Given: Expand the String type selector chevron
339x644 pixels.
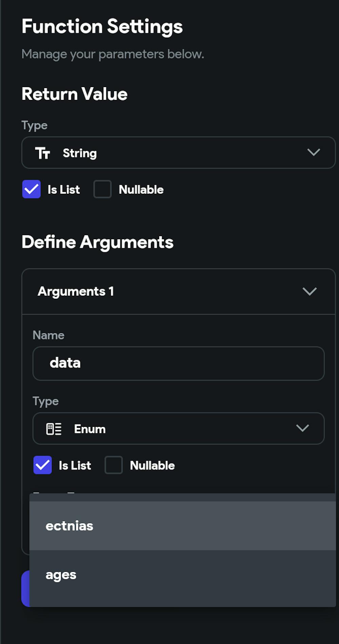Looking at the screenshot, I should click(x=313, y=152).
